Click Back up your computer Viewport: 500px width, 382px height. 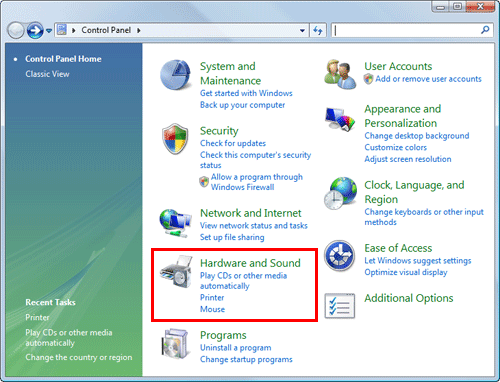click(x=242, y=105)
